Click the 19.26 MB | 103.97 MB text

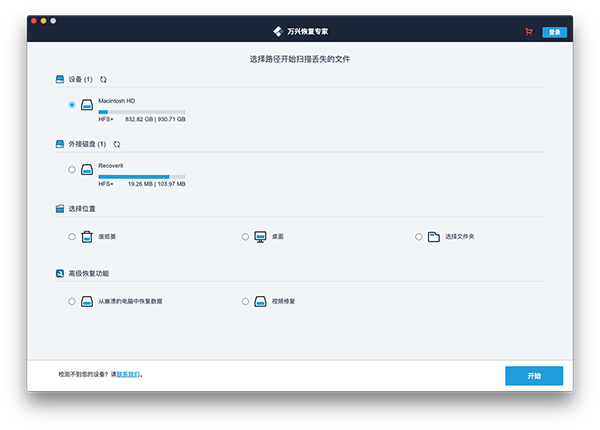[157, 184]
